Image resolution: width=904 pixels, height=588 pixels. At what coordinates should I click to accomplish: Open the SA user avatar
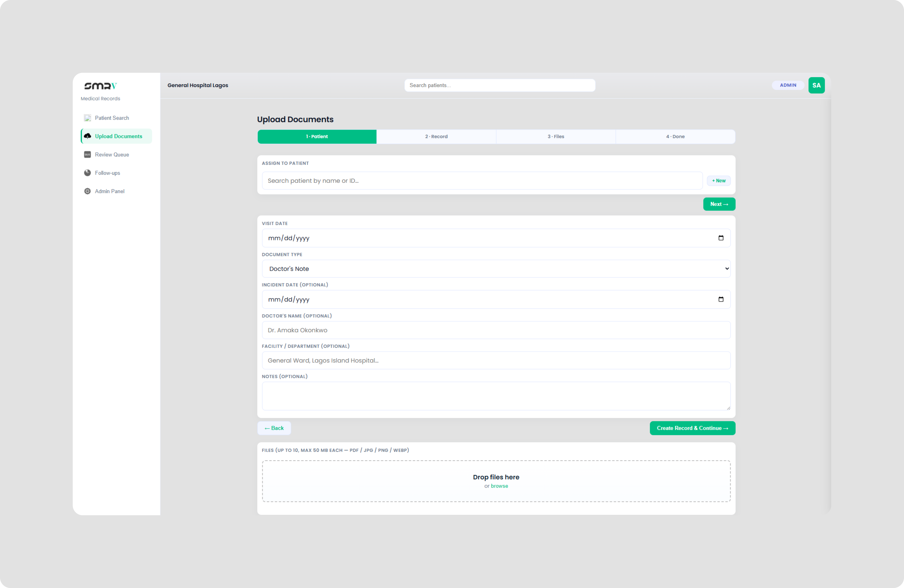(x=817, y=85)
